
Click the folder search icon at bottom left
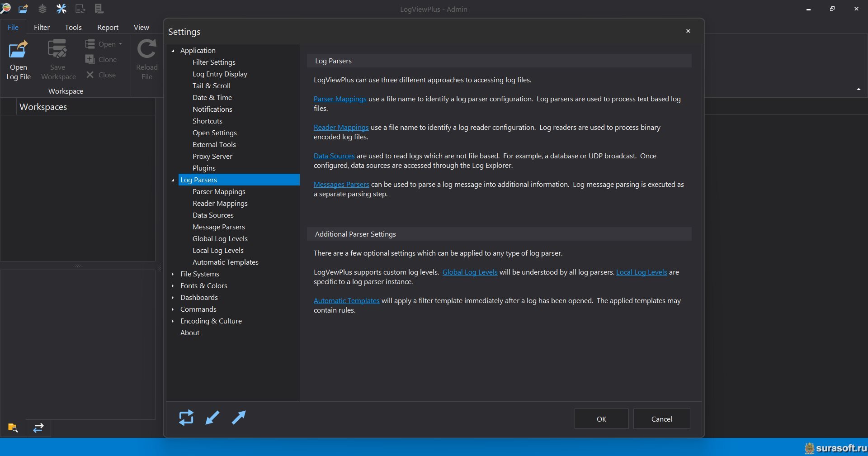click(x=13, y=427)
